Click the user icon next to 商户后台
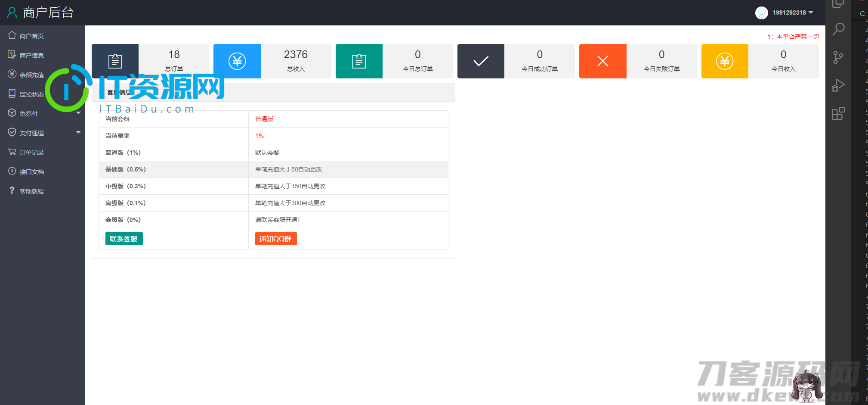Viewport: 868px width, 405px height. [x=12, y=12]
